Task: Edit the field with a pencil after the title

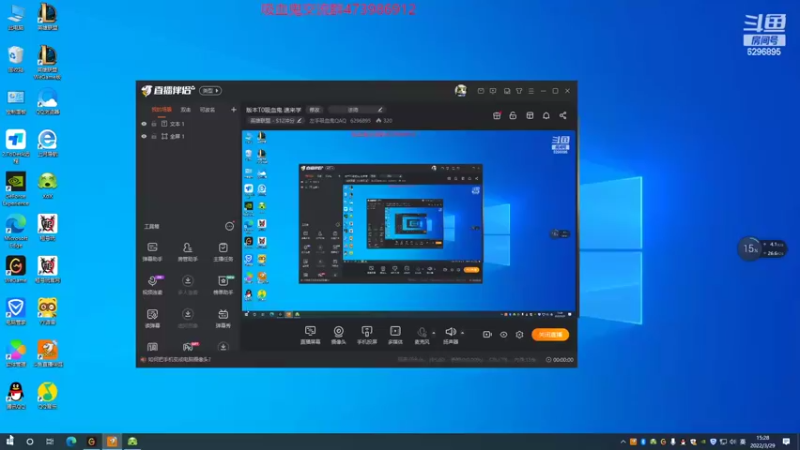Action: point(357,110)
